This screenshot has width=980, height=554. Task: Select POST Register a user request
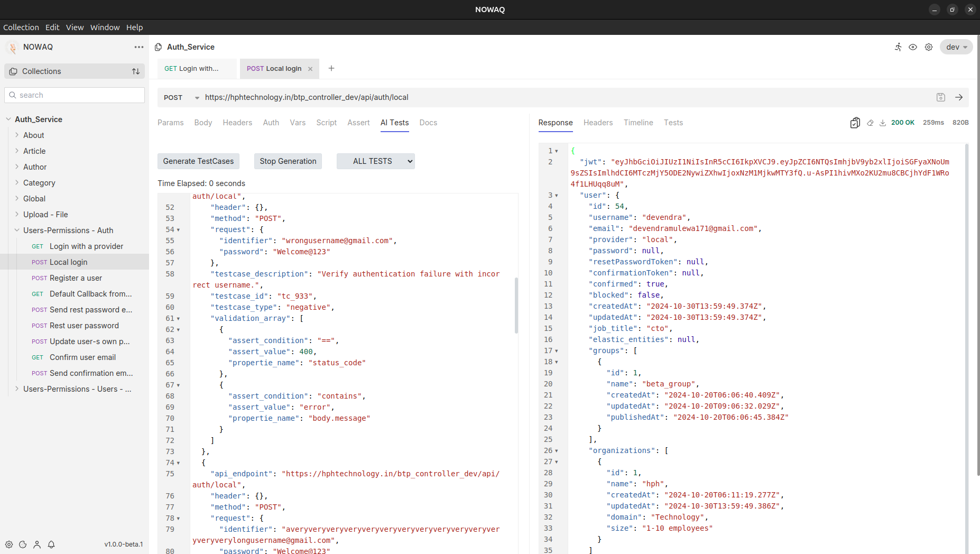point(75,278)
